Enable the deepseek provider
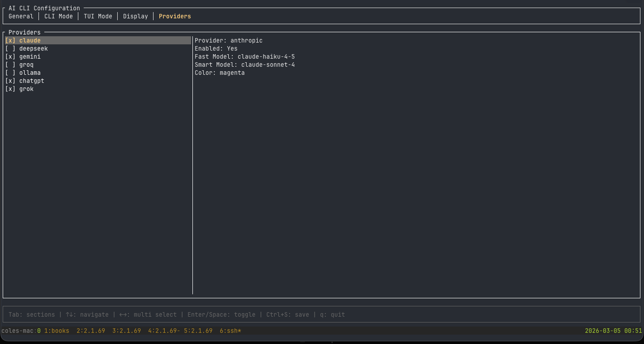 pyautogui.click(x=27, y=48)
